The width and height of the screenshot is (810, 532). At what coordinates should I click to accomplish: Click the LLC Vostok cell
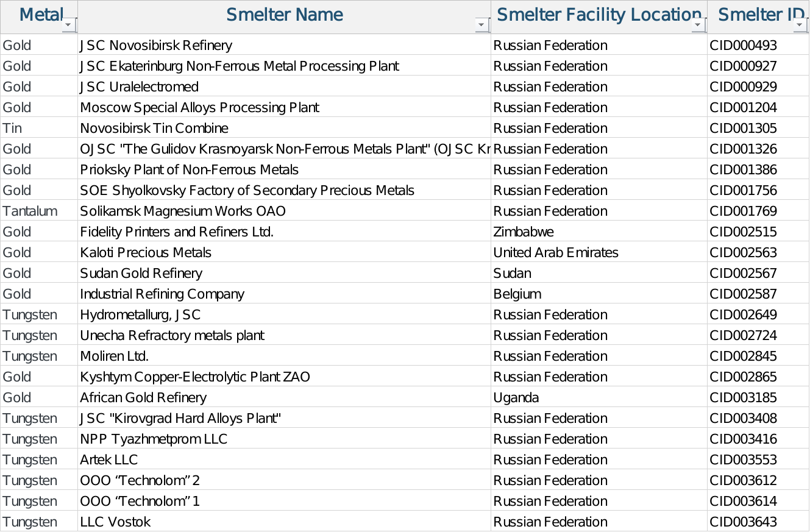[115, 522]
